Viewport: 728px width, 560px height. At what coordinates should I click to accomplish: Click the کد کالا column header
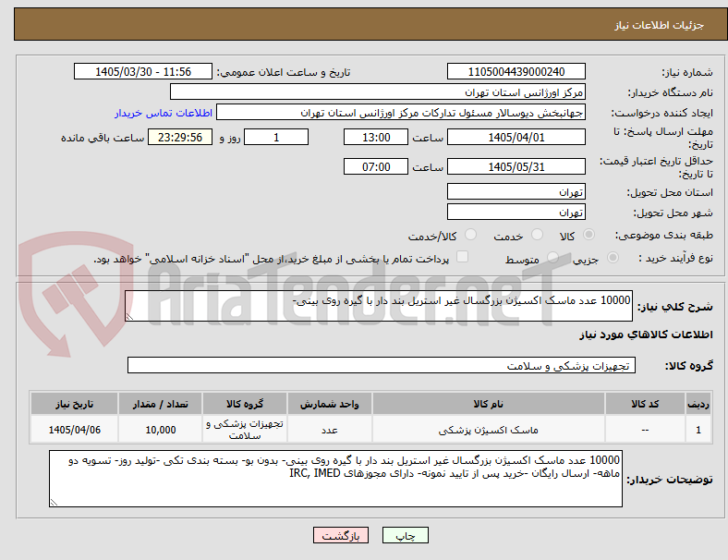pyautogui.click(x=645, y=404)
